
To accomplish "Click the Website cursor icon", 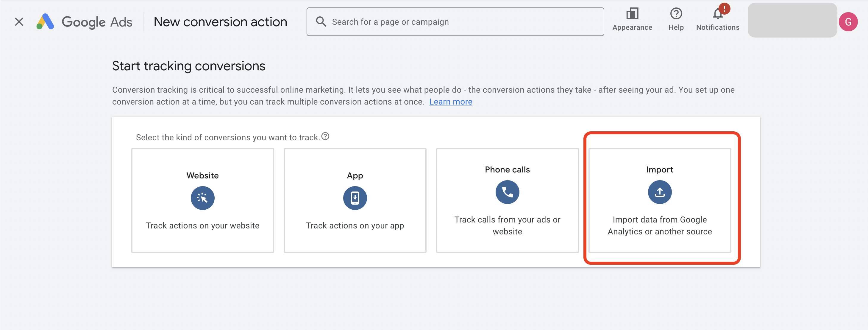I will (x=202, y=198).
